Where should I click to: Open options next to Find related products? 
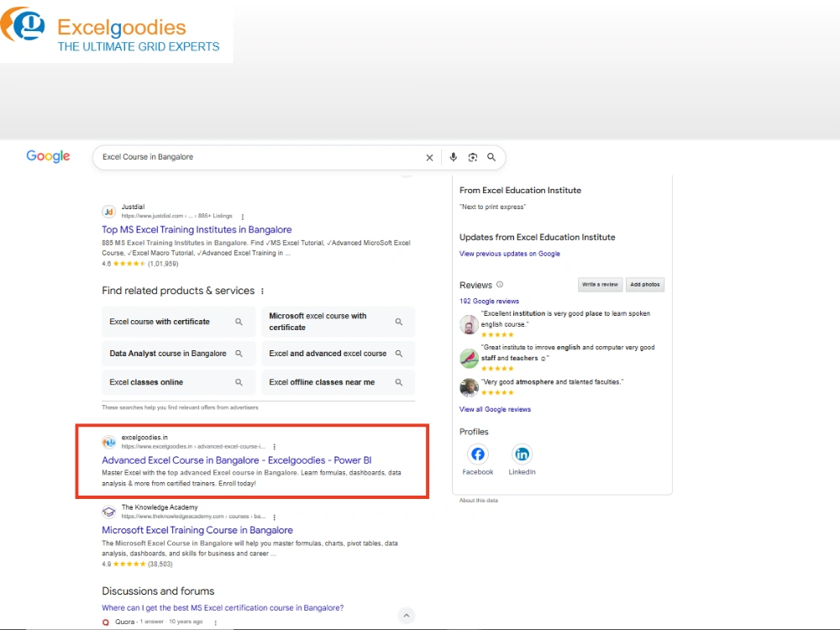pos(262,291)
